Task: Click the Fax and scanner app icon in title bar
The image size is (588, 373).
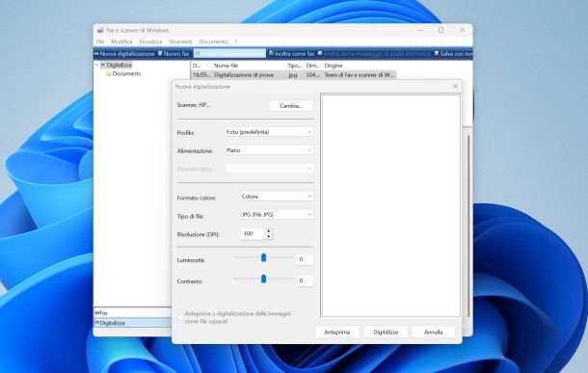Action: [x=100, y=31]
